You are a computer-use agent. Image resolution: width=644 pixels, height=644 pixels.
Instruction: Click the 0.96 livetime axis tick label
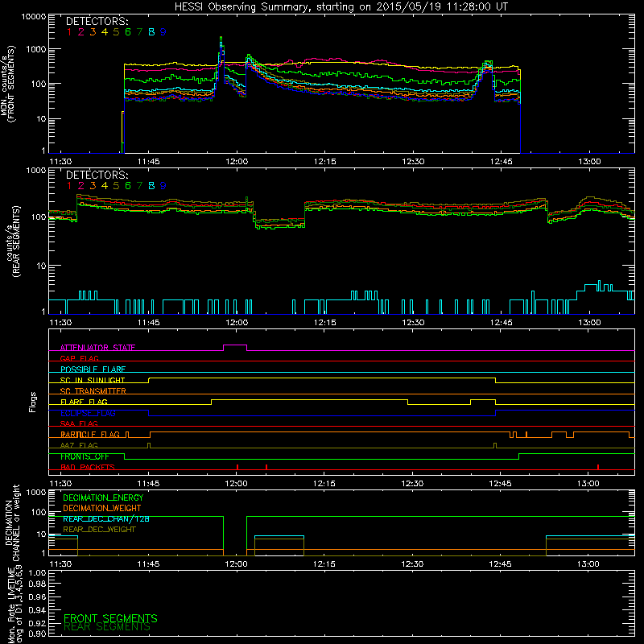(37, 597)
